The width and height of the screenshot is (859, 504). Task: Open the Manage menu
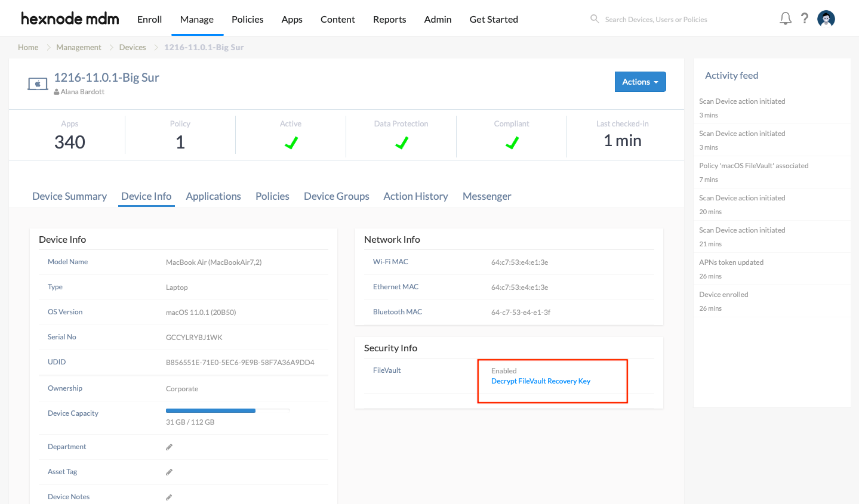click(197, 19)
